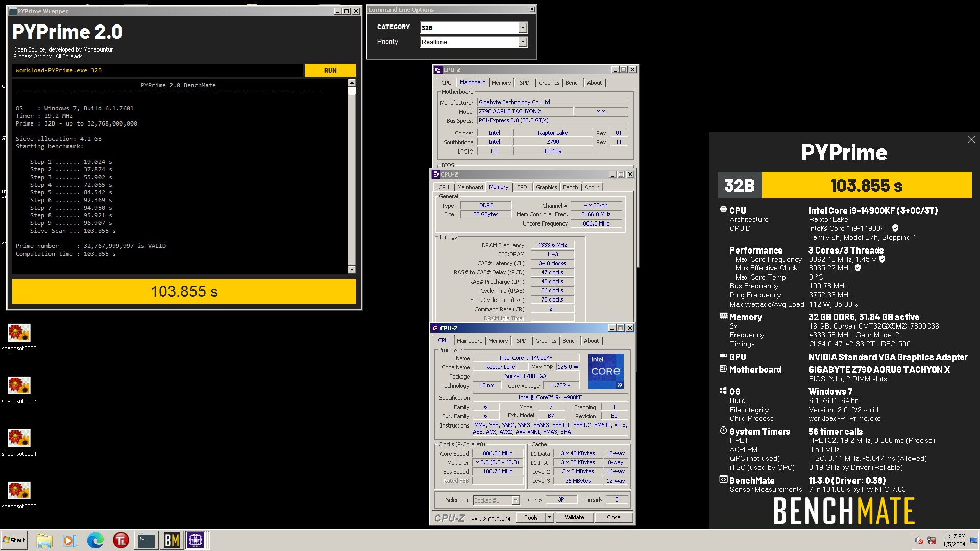Click the muted volume tray icon
This screenshot has width=980, height=551.
click(x=919, y=541)
